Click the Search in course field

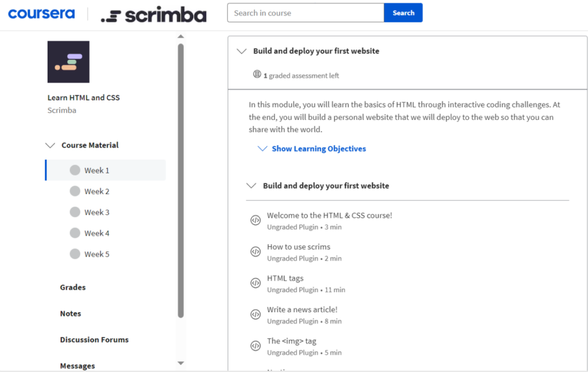(x=305, y=13)
